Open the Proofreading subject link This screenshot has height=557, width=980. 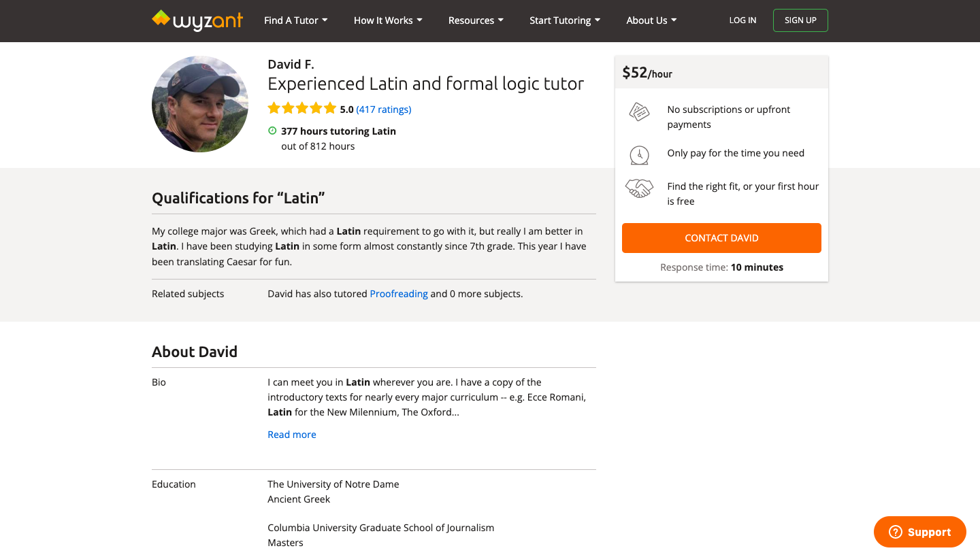[x=399, y=294]
